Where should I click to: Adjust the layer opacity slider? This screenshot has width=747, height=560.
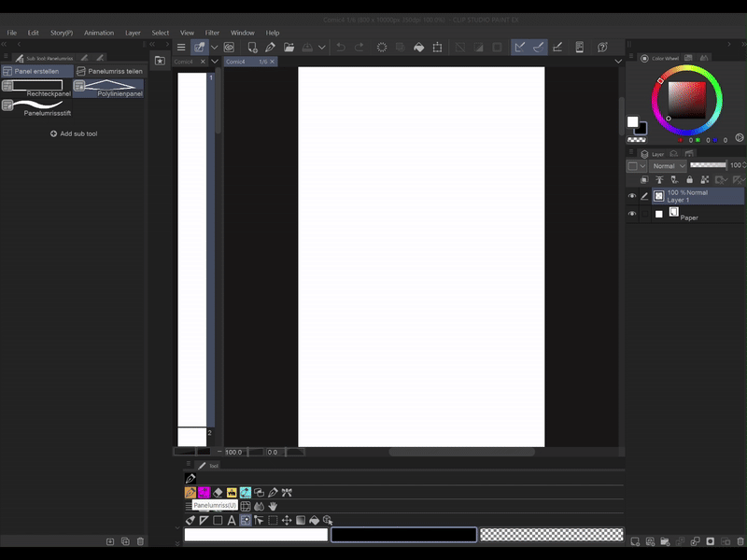pos(709,165)
